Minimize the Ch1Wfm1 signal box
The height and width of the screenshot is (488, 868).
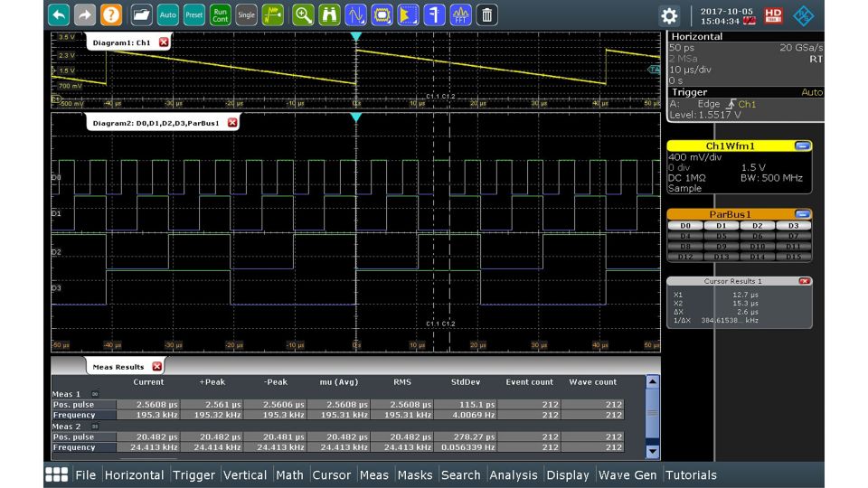(x=802, y=145)
